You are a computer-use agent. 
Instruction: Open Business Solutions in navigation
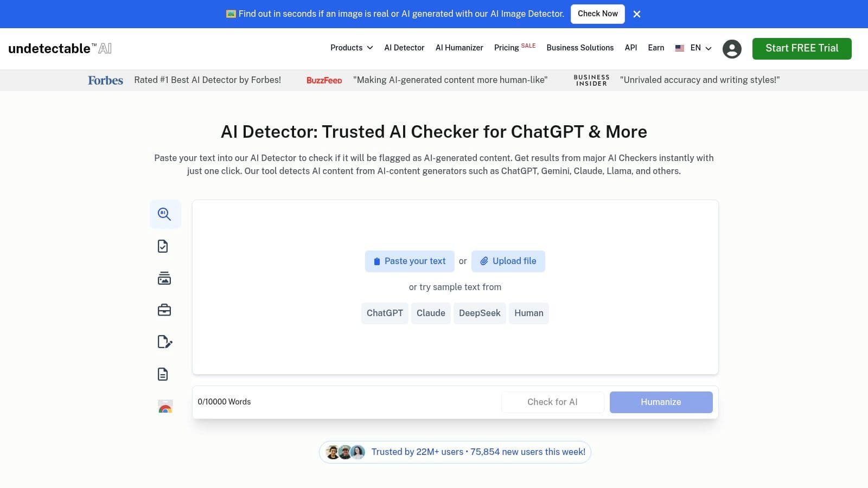(x=580, y=48)
